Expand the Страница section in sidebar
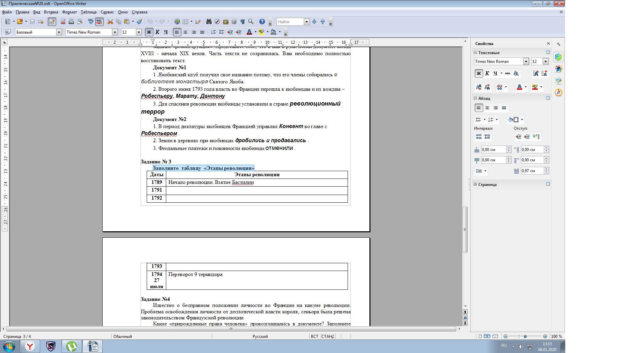 tap(475, 184)
